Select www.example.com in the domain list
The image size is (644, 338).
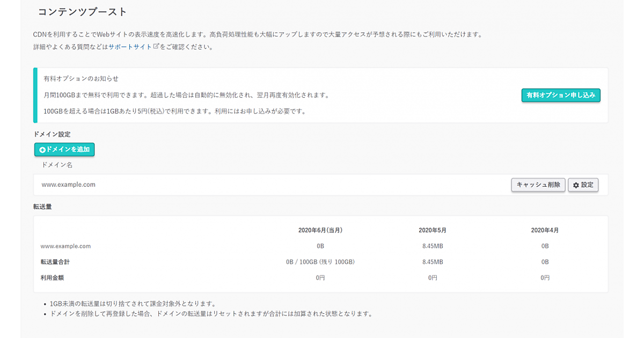point(69,185)
